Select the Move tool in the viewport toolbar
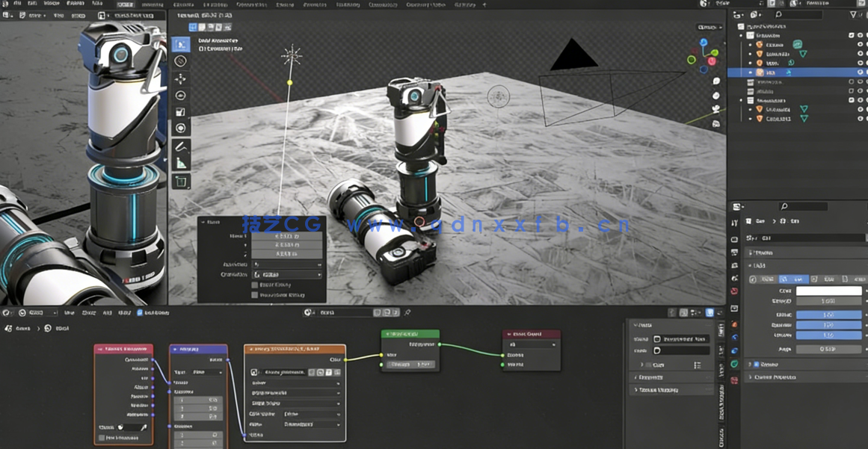 point(181,81)
